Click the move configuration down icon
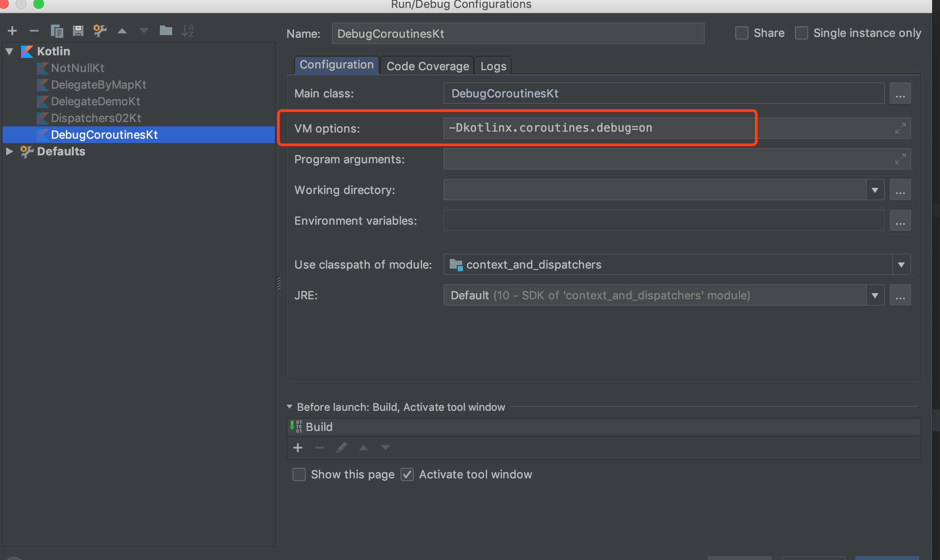Image resolution: width=940 pixels, height=560 pixels. coord(144,31)
